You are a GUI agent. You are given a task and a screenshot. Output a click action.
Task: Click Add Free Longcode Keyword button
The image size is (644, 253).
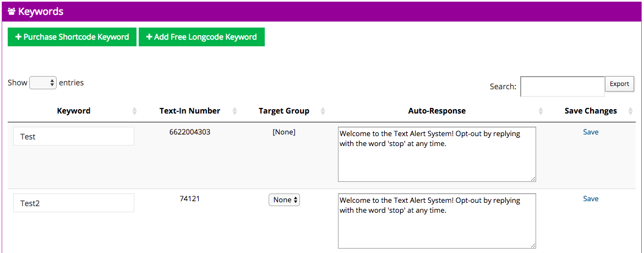pyautogui.click(x=201, y=37)
